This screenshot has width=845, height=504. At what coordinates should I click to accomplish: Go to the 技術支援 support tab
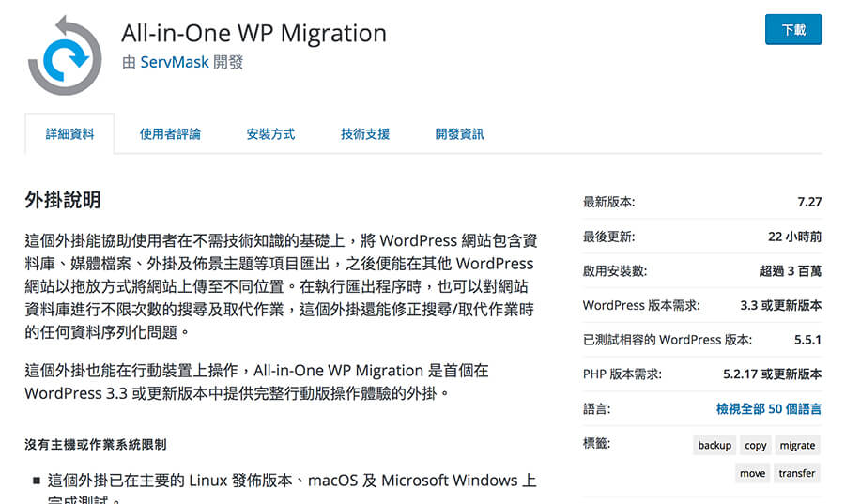point(365,134)
